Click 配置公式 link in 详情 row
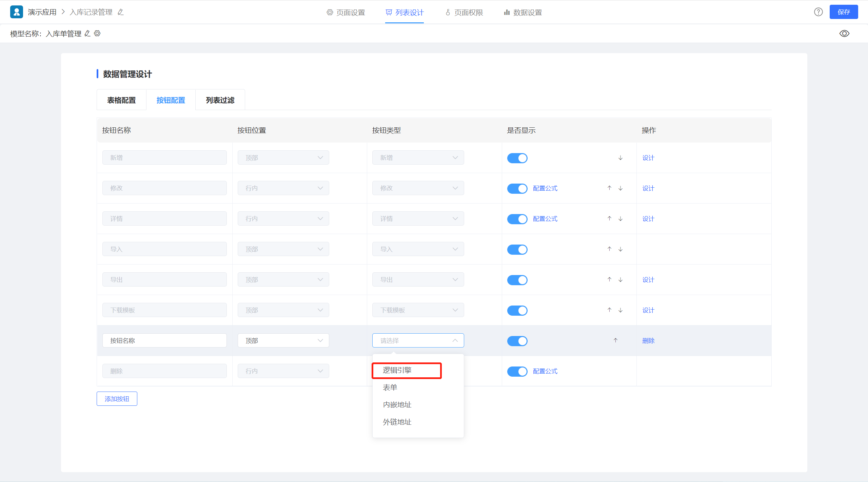 [x=545, y=218]
